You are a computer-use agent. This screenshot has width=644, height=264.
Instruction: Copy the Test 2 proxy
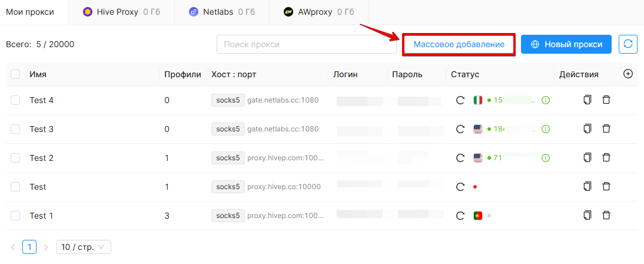pyautogui.click(x=587, y=157)
